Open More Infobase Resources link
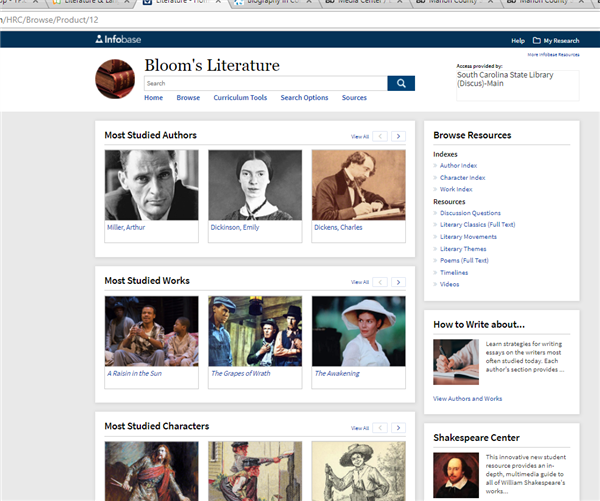600x501 pixels. (x=553, y=55)
